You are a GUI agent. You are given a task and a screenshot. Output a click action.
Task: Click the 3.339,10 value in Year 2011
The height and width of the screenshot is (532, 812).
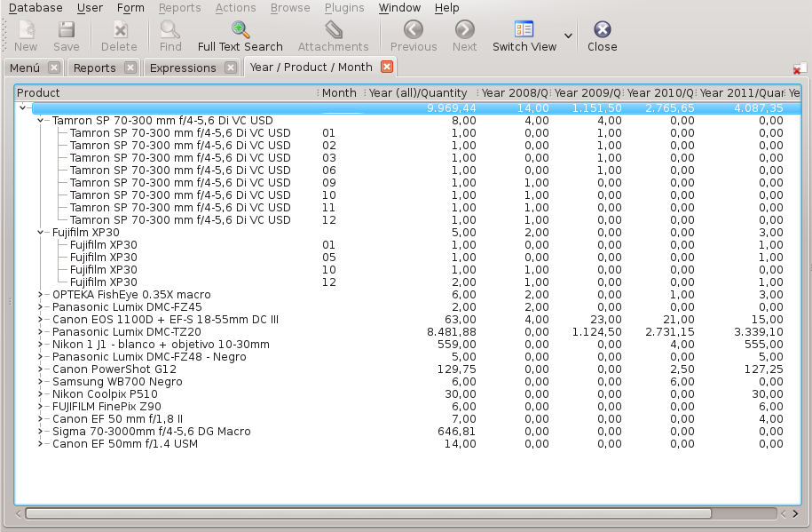click(x=759, y=332)
